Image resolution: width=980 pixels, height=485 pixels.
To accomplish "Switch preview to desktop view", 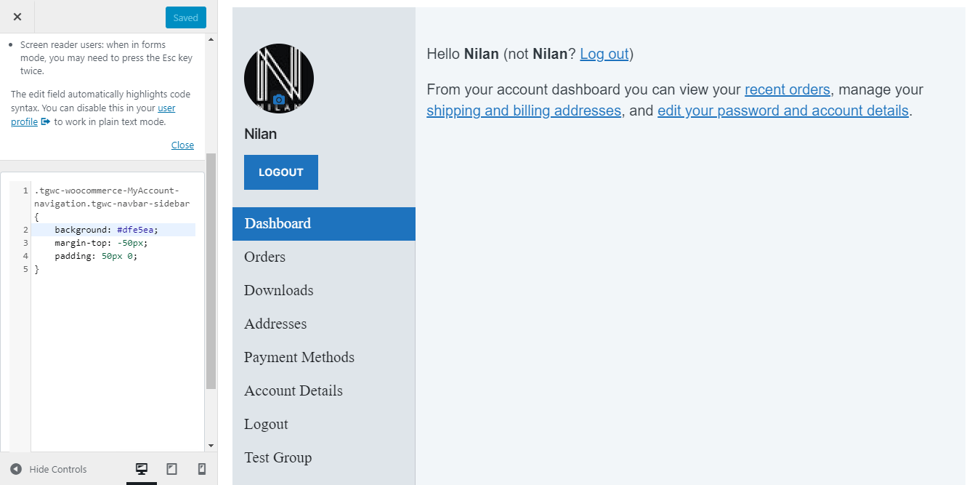I will click(142, 469).
